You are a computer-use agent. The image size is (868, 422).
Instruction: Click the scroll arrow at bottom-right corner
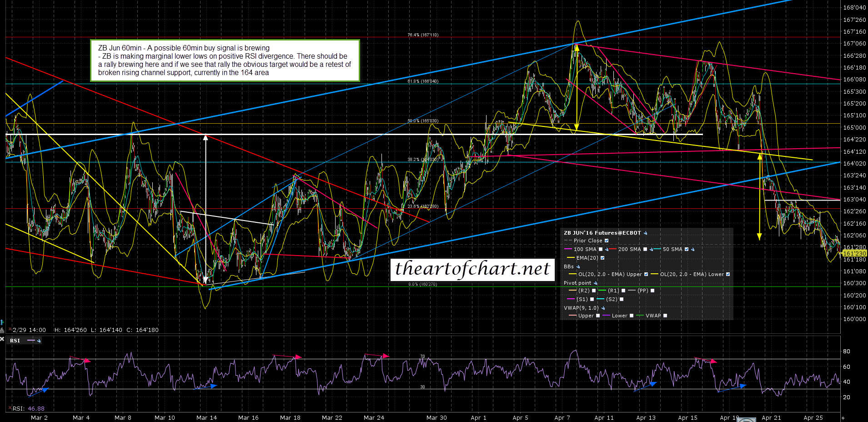point(843,417)
